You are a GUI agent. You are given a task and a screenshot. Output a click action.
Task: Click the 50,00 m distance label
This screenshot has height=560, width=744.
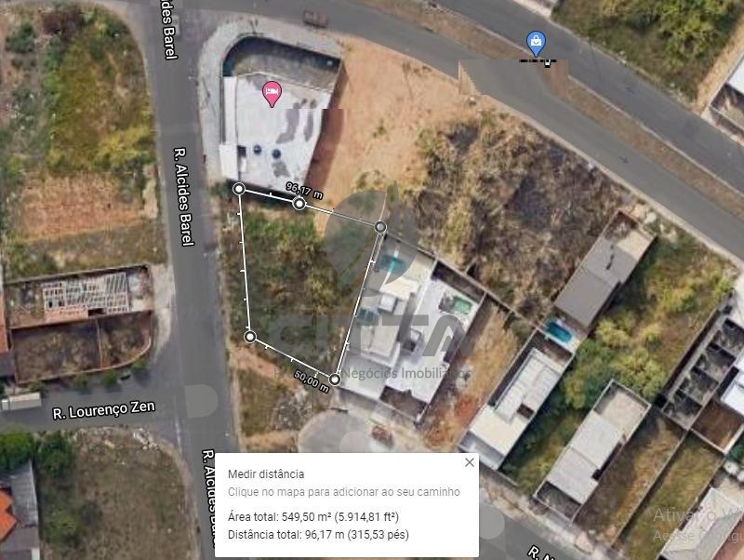pos(312,381)
